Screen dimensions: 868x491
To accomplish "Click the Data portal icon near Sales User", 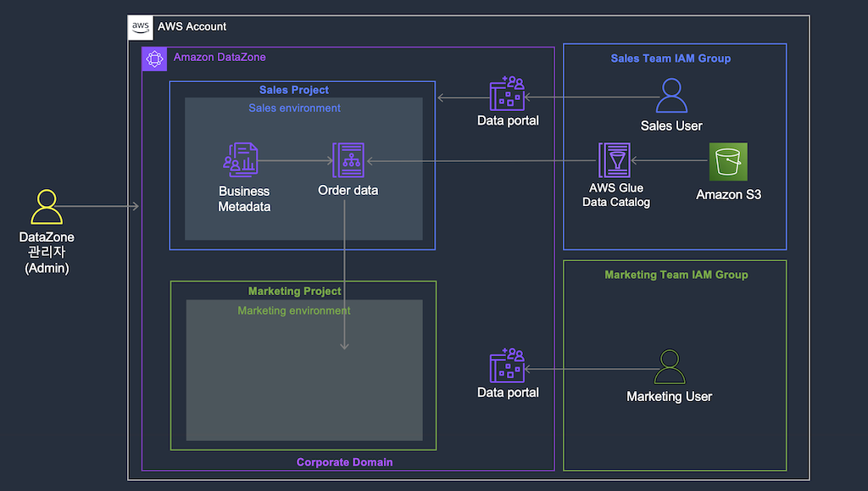I will tap(507, 93).
